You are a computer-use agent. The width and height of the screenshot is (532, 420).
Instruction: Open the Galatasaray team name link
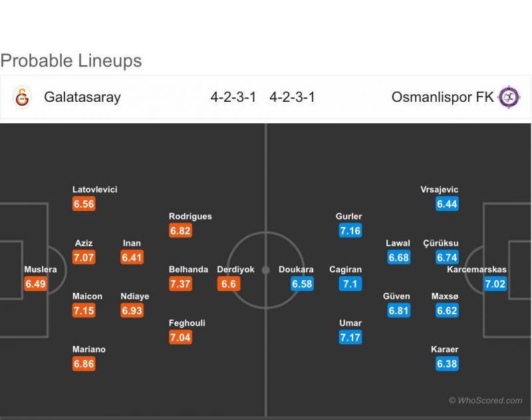pos(82,97)
